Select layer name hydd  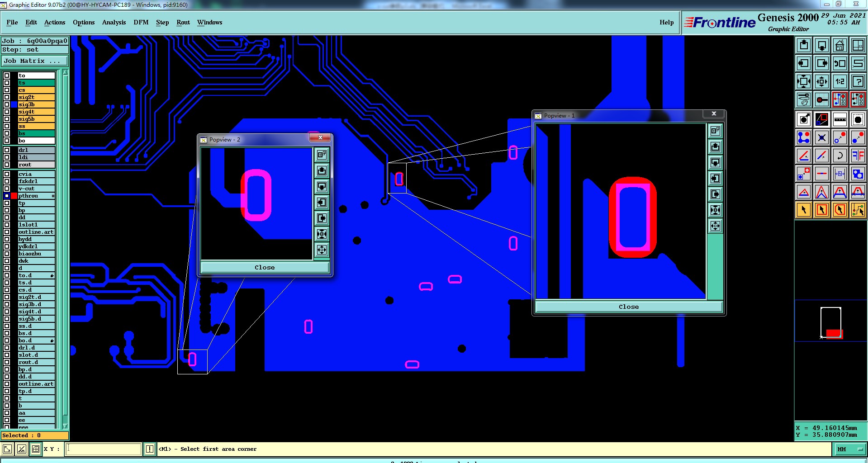[x=36, y=239]
